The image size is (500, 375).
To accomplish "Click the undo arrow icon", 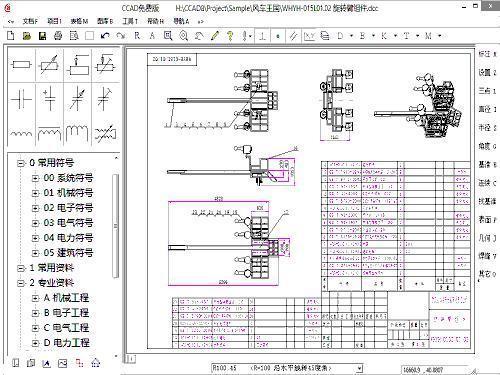I will [105, 36].
